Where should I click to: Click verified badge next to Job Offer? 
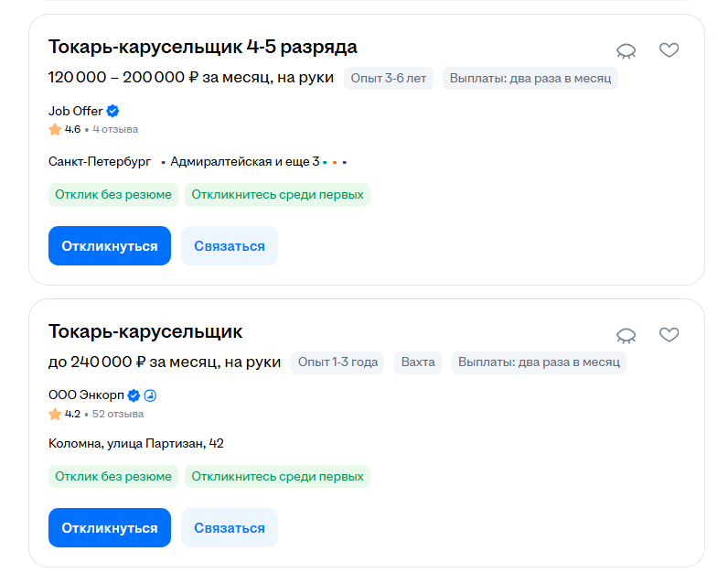click(113, 111)
